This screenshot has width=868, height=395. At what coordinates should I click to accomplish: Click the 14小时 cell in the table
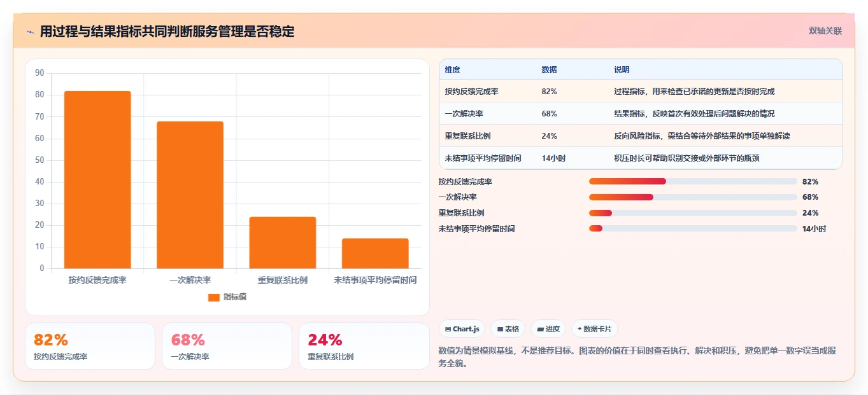pyautogui.click(x=553, y=158)
